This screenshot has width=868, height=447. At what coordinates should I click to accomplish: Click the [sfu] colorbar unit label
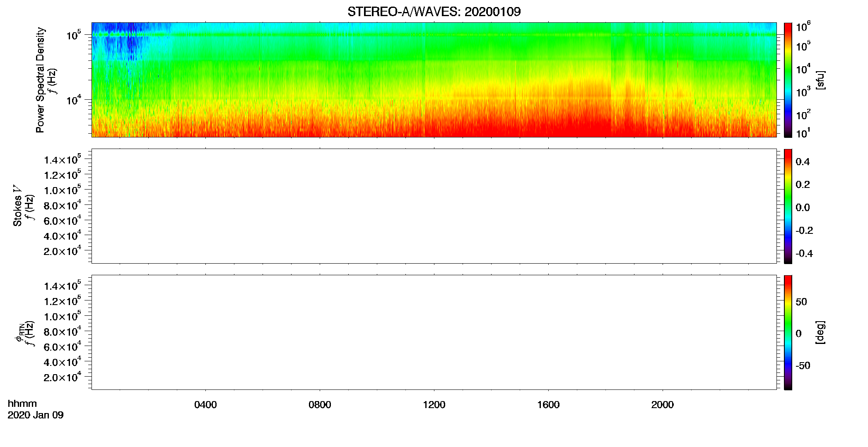820,80
